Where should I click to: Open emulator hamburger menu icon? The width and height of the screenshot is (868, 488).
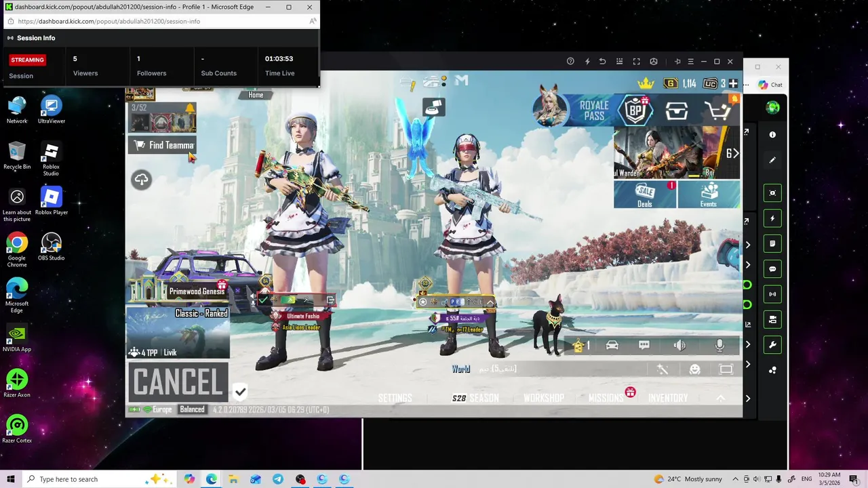pos(690,62)
